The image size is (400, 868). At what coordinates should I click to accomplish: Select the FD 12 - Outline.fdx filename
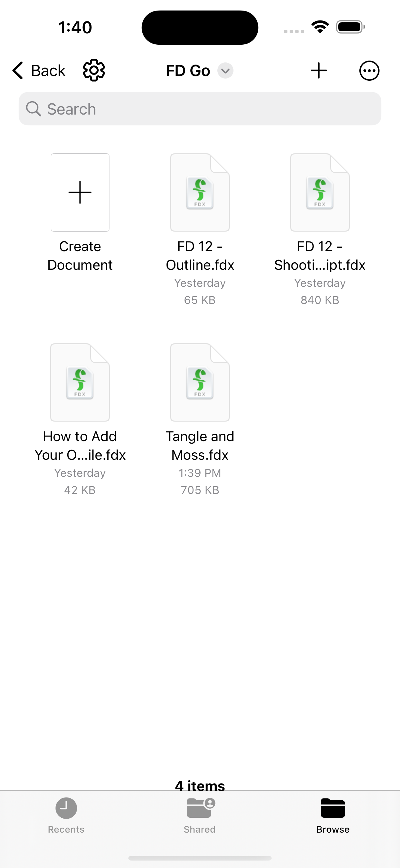coord(200,256)
